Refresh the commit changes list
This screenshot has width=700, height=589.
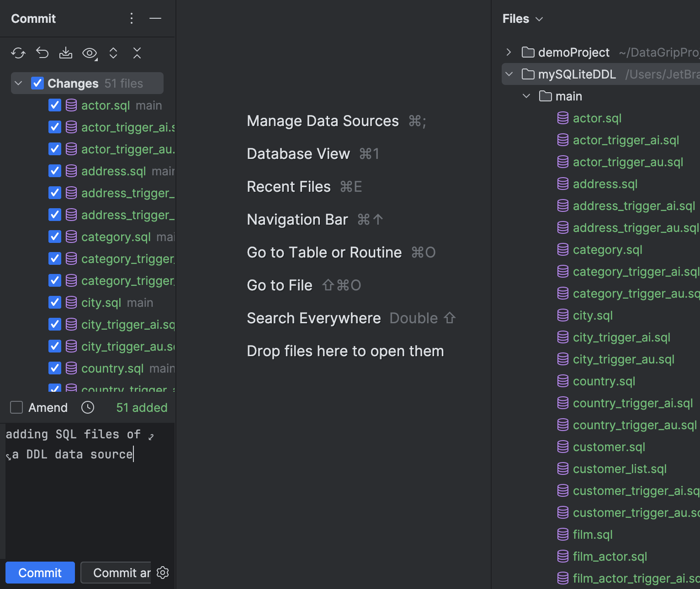pyautogui.click(x=18, y=53)
